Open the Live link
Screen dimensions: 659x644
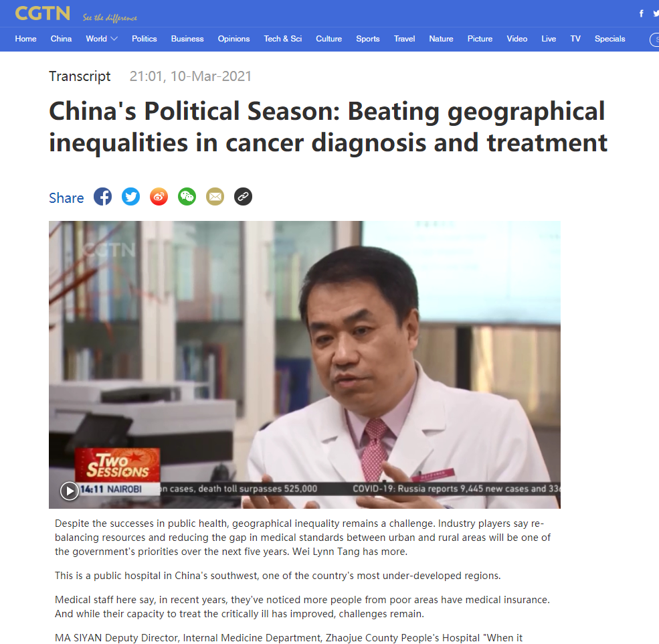click(549, 39)
